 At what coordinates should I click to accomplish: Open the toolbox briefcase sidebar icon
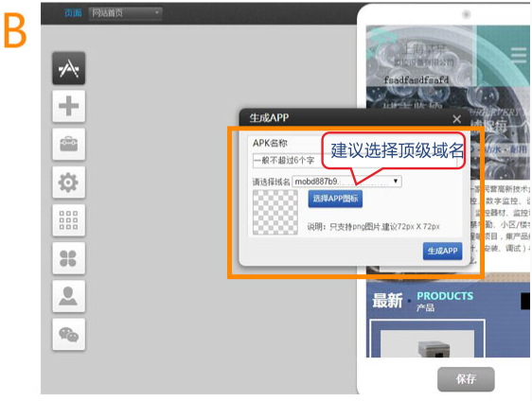[68, 144]
